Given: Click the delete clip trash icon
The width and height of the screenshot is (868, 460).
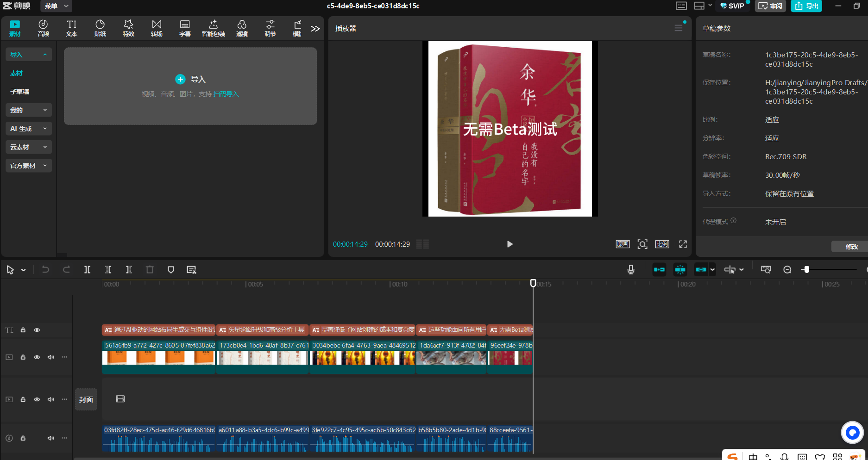Looking at the screenshot, I should 150,270.
